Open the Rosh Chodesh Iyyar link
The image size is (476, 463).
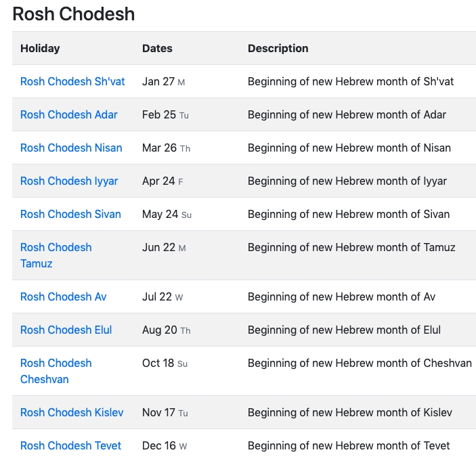(69, 181)
